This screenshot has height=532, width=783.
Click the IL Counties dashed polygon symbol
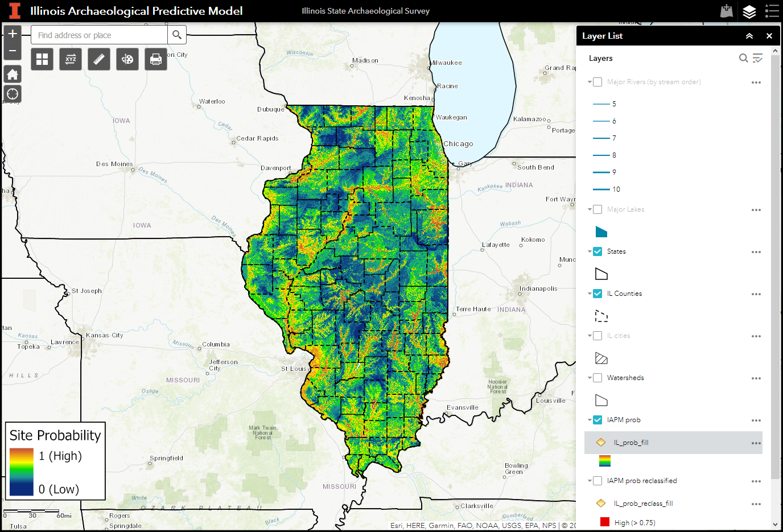coord(601,316)
